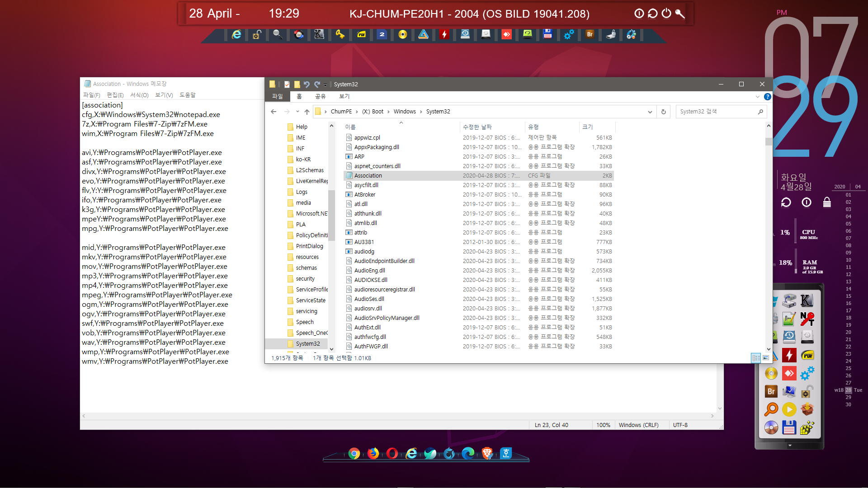
Task: Refresh the System32 folder view
Action: pyautogui.click(x=663, y=112)
